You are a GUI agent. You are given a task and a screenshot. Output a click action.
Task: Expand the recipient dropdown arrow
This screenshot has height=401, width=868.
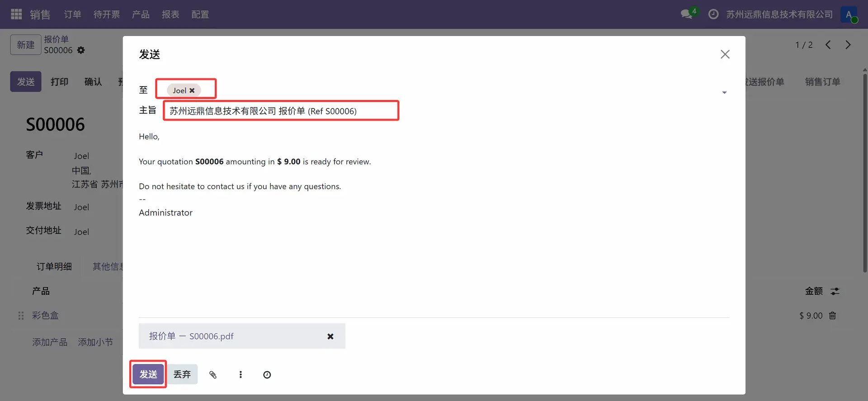724,93
